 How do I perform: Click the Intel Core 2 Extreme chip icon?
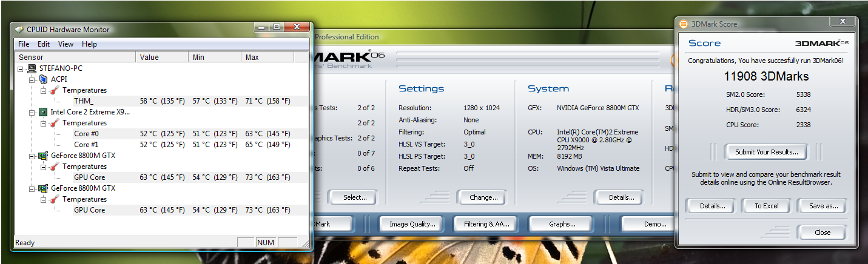point(43,112)
